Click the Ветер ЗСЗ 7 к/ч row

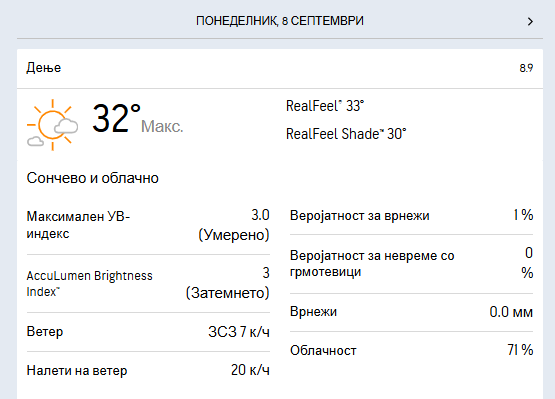[x=148, y=332]
